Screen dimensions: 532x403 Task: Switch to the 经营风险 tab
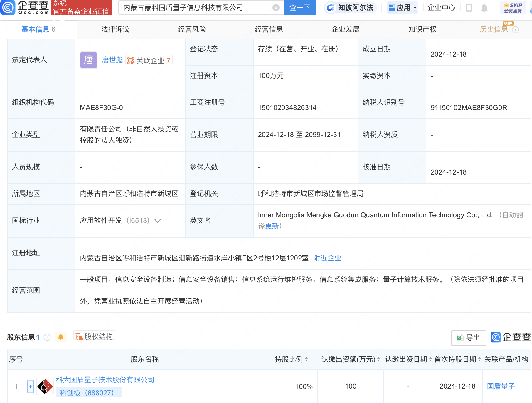coord(192,29)
